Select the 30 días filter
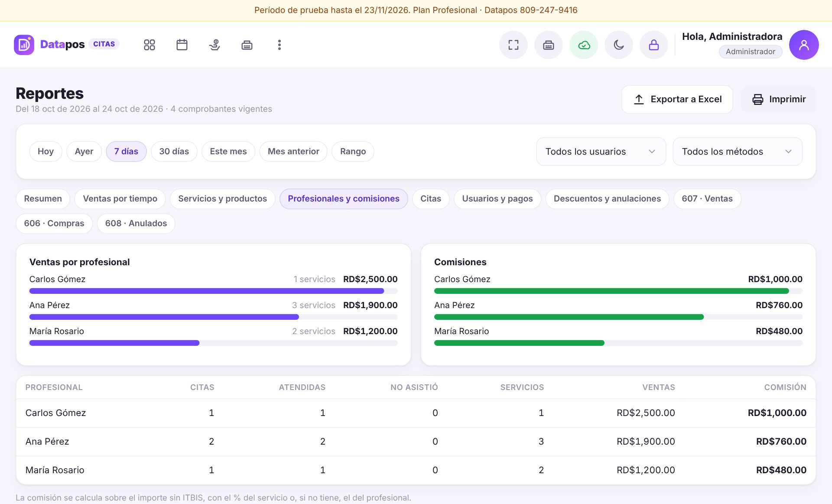This screenshot has width=832, height=504. pos(174,151)
